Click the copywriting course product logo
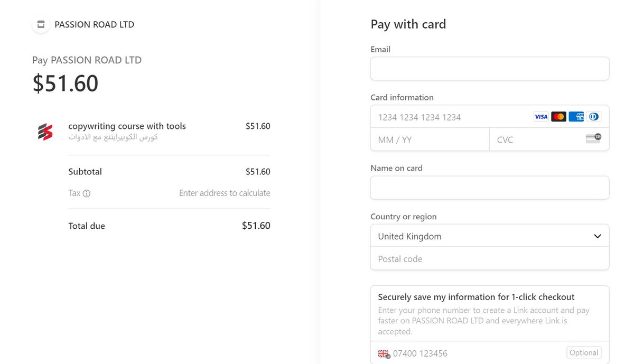Image resolution: width=634 pixels, height=364 pixels. coord(45,131)
